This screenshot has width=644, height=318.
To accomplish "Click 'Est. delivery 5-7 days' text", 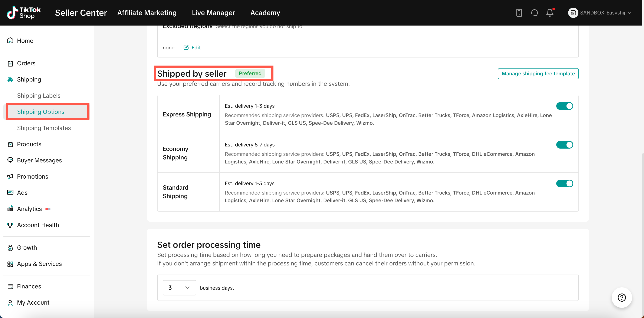I will (250, 145).
